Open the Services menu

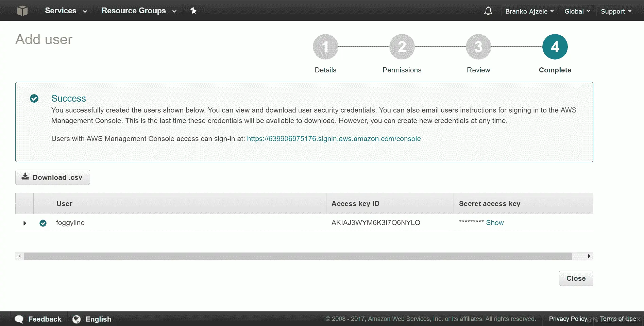(66, 11)
